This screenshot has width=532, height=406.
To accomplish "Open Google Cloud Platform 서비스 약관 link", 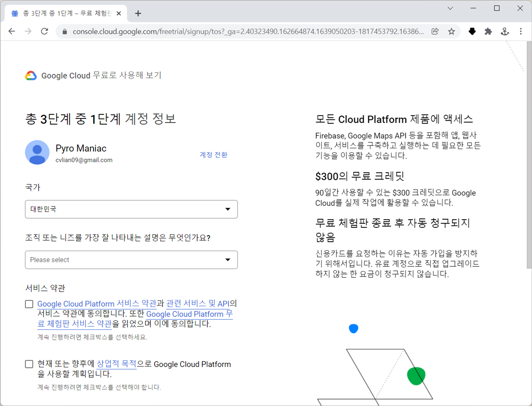I will (97, 304).
